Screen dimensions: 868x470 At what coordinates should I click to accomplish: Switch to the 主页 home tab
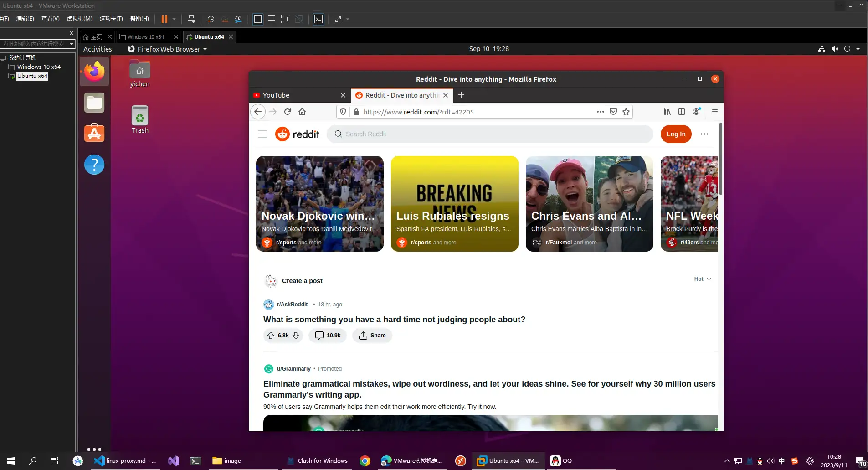pyautogui.click(x=92, y=37)
